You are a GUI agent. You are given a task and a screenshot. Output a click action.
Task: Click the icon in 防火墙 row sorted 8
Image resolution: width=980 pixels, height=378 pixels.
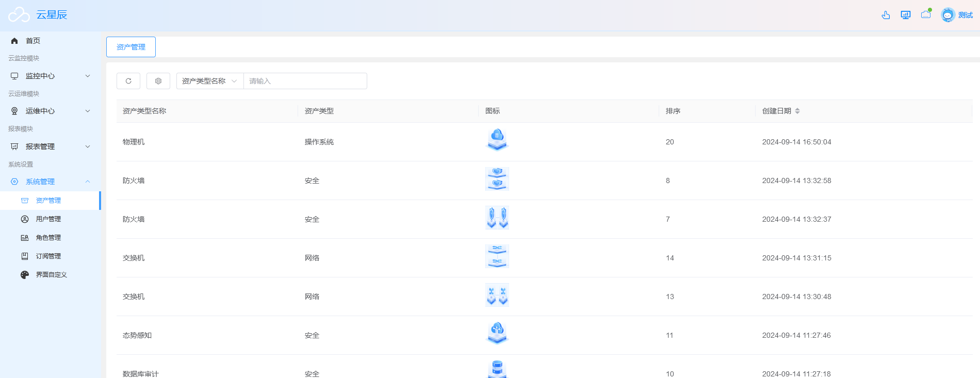(497, 179)
